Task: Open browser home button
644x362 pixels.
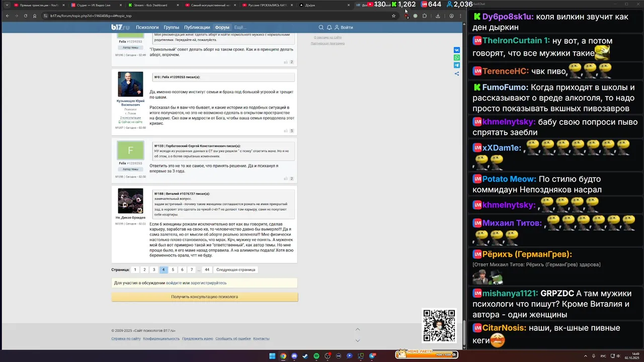Action: [x=34, y=16]
